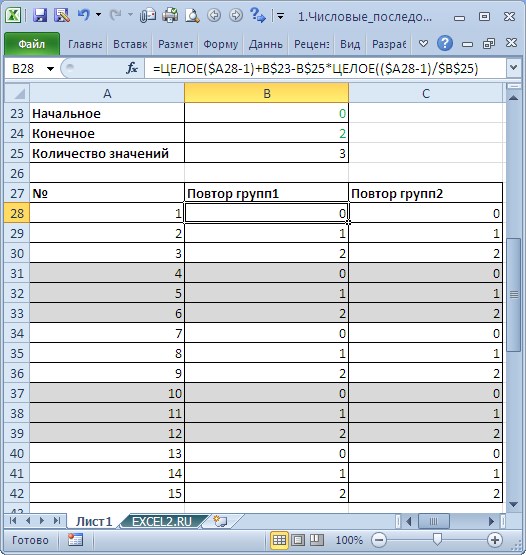Click cell Количество значений

pyautogui.click(x=107, y=153)
